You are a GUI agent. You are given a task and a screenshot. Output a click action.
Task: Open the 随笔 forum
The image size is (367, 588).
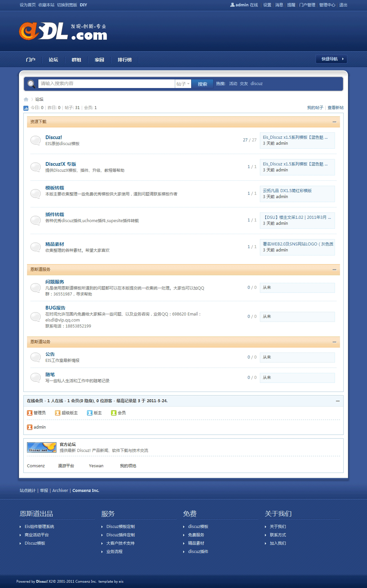(x=50, y=375)
